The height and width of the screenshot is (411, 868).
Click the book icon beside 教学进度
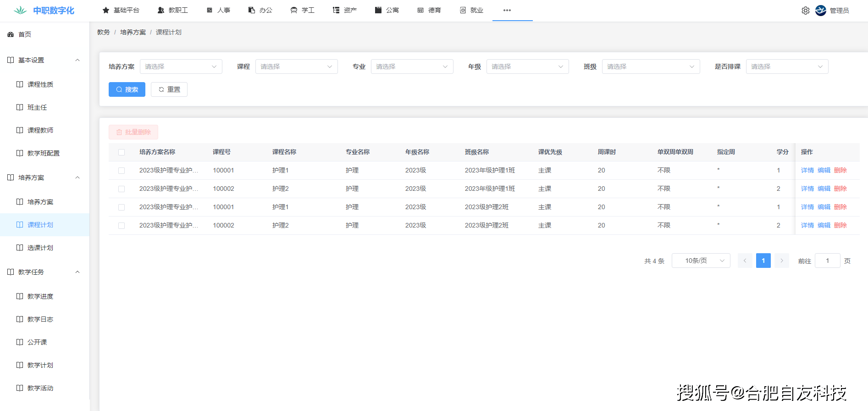click(x=20, y=296)
